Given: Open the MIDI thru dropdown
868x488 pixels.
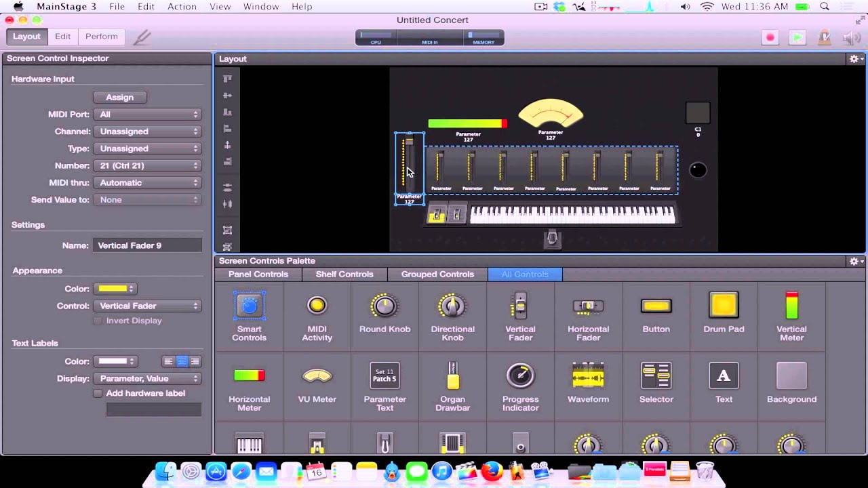Looking at the screenshot, I should coord(147,182).
